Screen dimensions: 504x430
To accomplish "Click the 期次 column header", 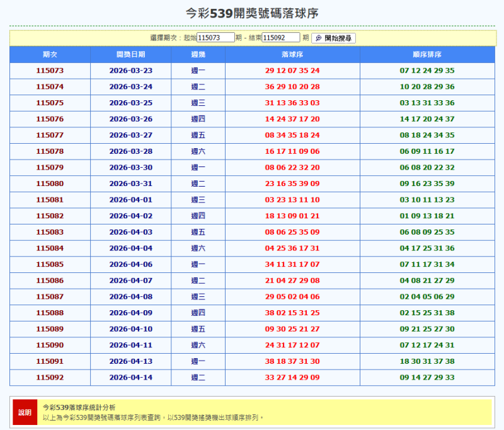I will [50, 54].
